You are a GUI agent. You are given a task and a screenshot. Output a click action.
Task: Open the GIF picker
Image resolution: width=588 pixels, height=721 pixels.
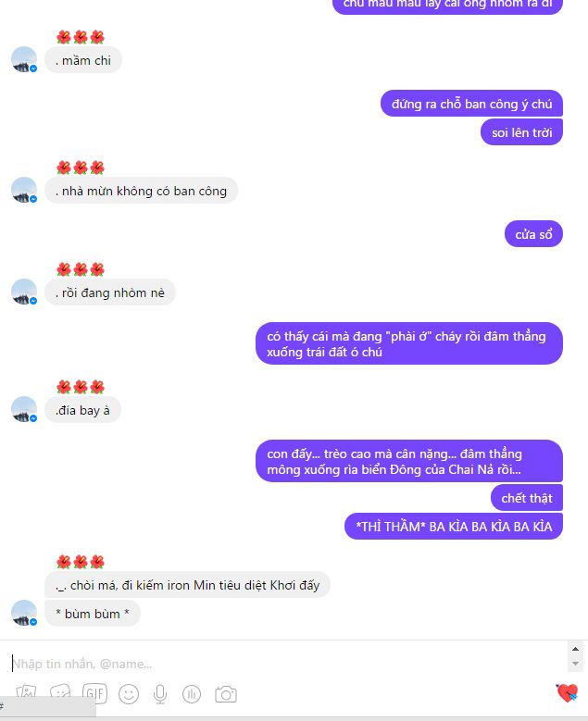94,693
